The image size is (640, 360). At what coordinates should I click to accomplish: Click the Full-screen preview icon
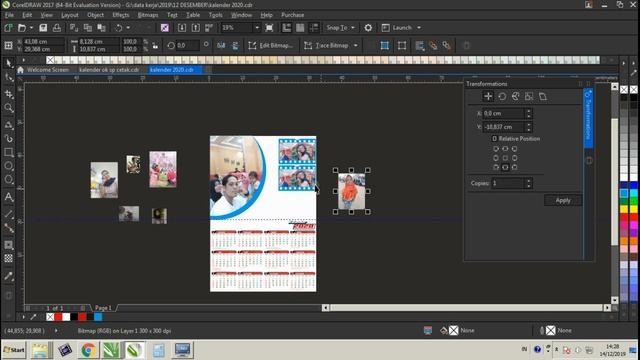(269, 28)
